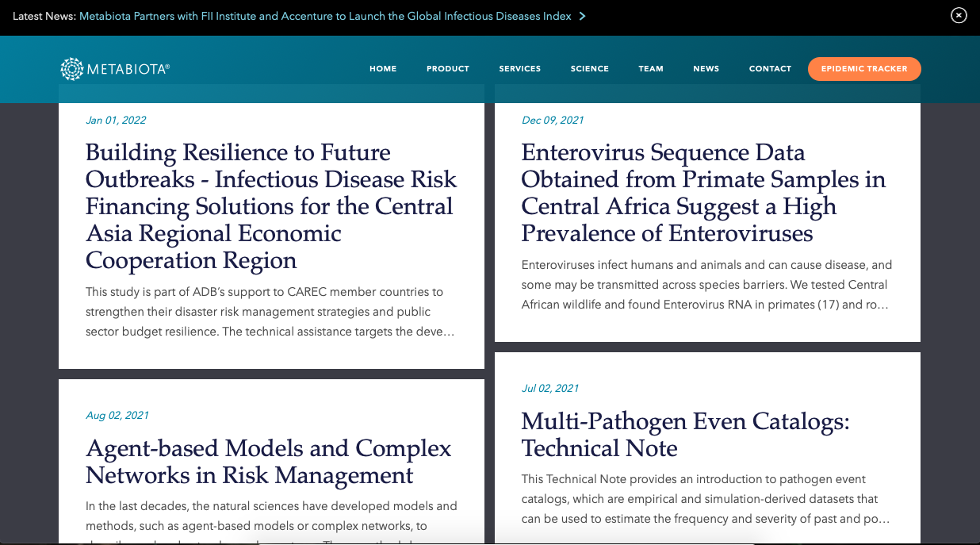The image size is (980, 545).
Task: Launch the Epidemic Tracker button
Action: click(x=864, y=69)
